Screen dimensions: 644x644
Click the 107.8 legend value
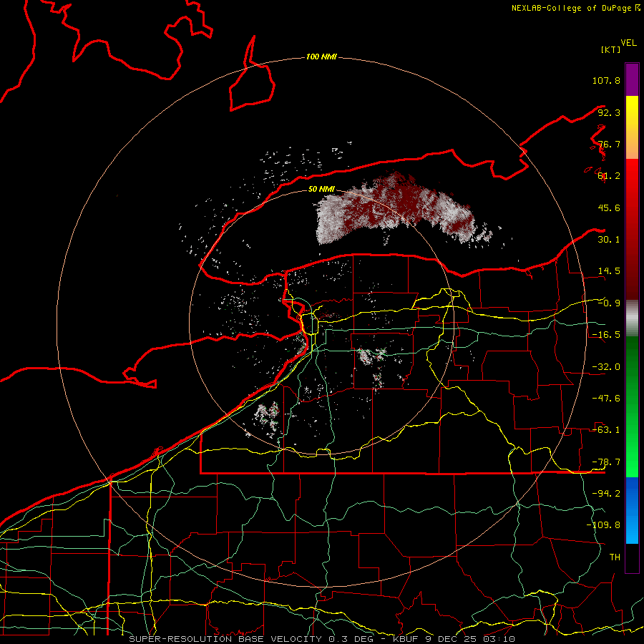[606, 80]
